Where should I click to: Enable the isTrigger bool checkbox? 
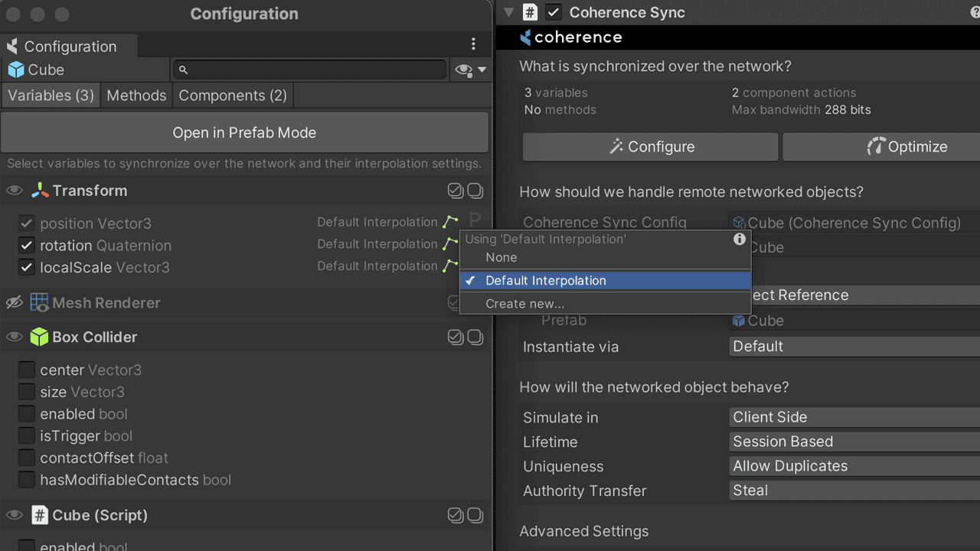(27, 435)
